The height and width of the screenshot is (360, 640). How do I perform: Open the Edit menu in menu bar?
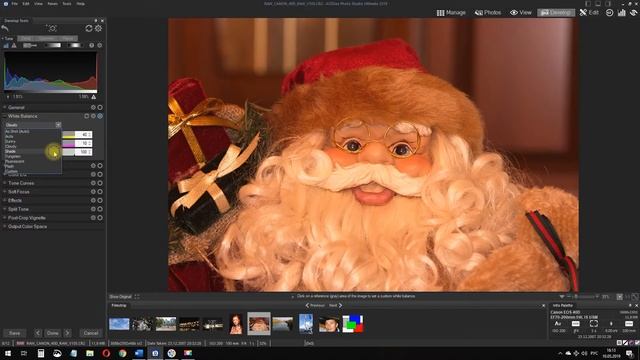coord(26,4)
